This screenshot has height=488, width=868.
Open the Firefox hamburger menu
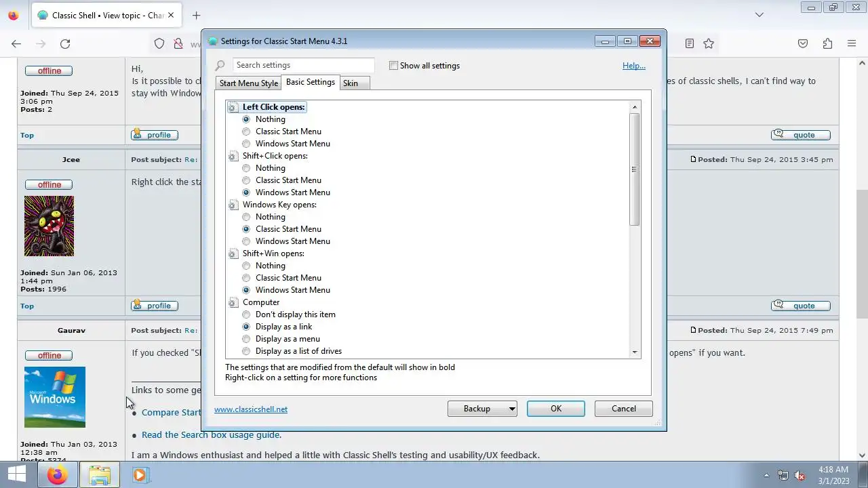pyautogui.click(x=852, y=43)
